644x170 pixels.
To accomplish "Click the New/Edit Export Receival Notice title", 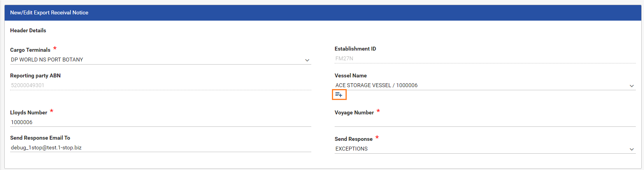I will (x=49, y=12).
